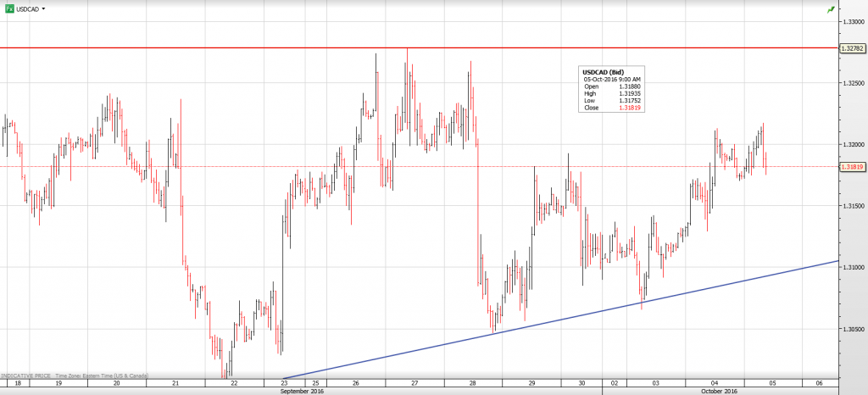
Task: Click the 1.30500 price axis label
Action: tap(853, 329)
